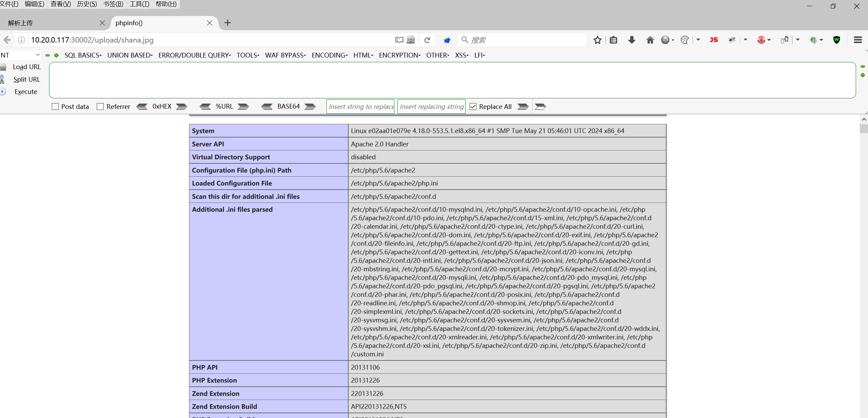Click the Split URL button
The image size is (868, 418).
[27, 79]
